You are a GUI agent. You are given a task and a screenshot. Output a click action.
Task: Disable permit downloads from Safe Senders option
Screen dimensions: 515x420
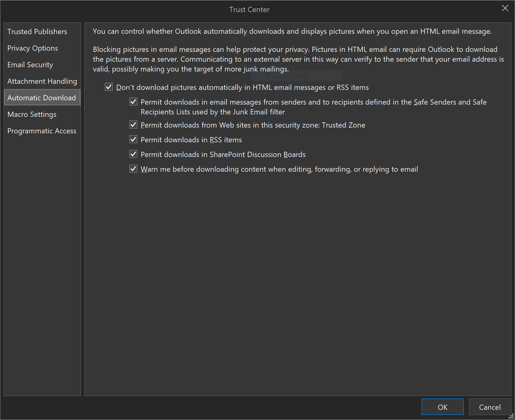[x=133, y=102]
